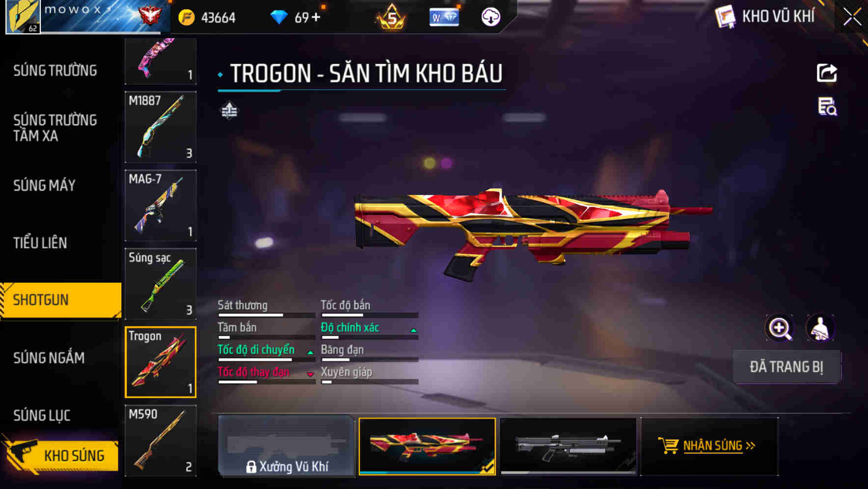The height and width of the screenshot is (489, 868).
Task: Select the SHOTGUN category tab
Action: 61,300
